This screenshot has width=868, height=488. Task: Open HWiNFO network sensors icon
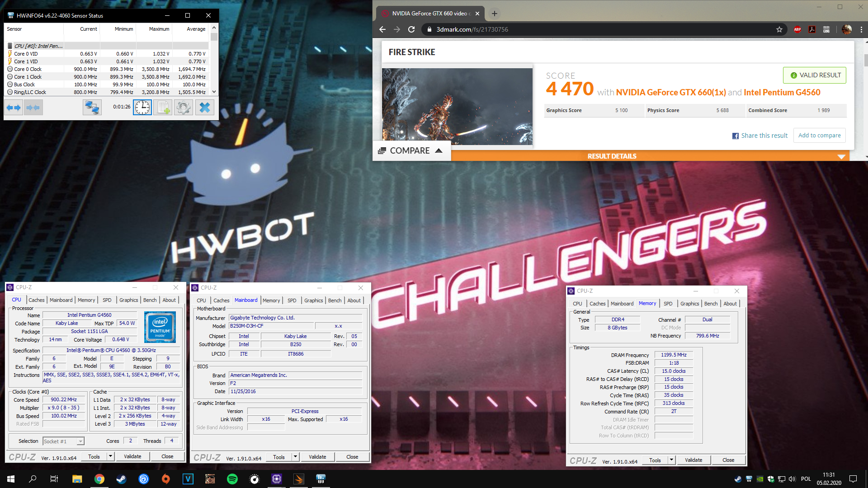(92, 108)
